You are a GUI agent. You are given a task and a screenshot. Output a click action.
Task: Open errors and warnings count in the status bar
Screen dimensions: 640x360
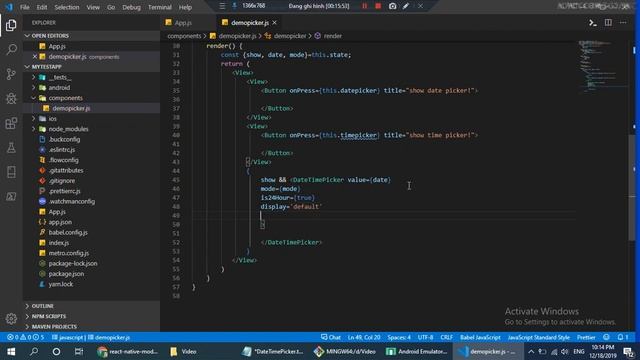[x=25, y=337]
